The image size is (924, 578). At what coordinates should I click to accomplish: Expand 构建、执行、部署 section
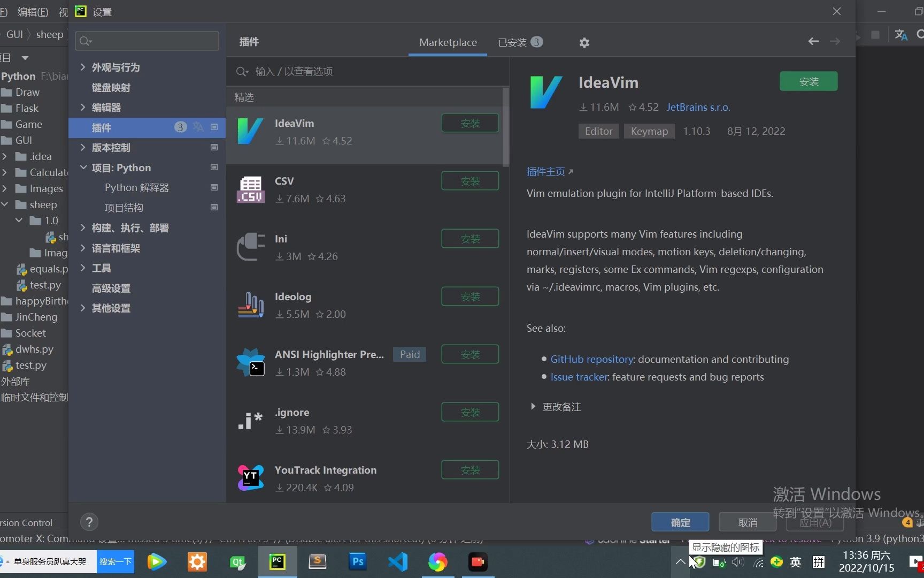[x=83, y=227]
